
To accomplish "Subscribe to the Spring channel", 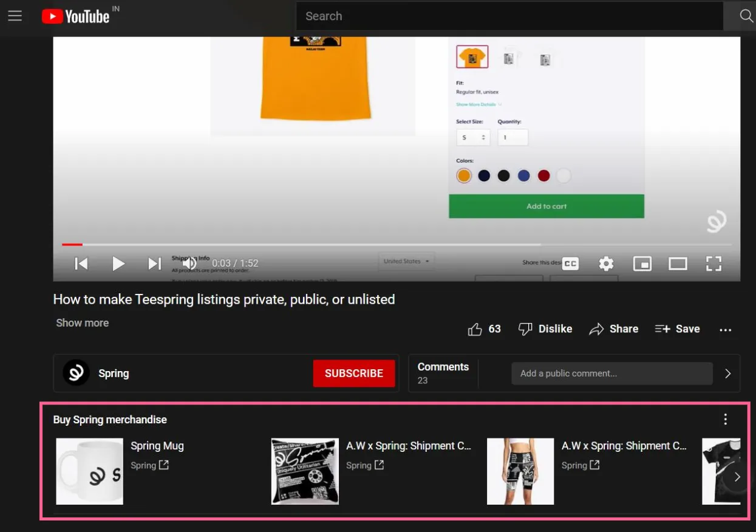I will pyautogui.click(x=354, y=373).
